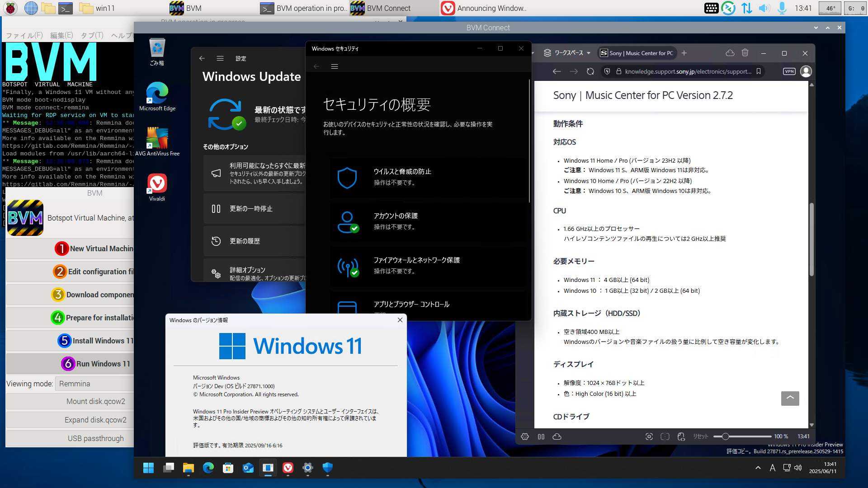Click New Virtual Machine button in BVM

70,249
